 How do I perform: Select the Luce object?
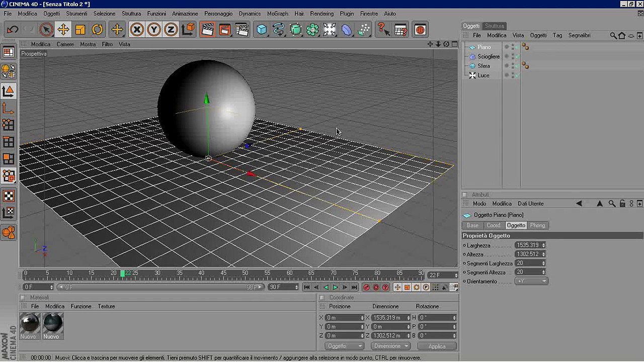483,75
